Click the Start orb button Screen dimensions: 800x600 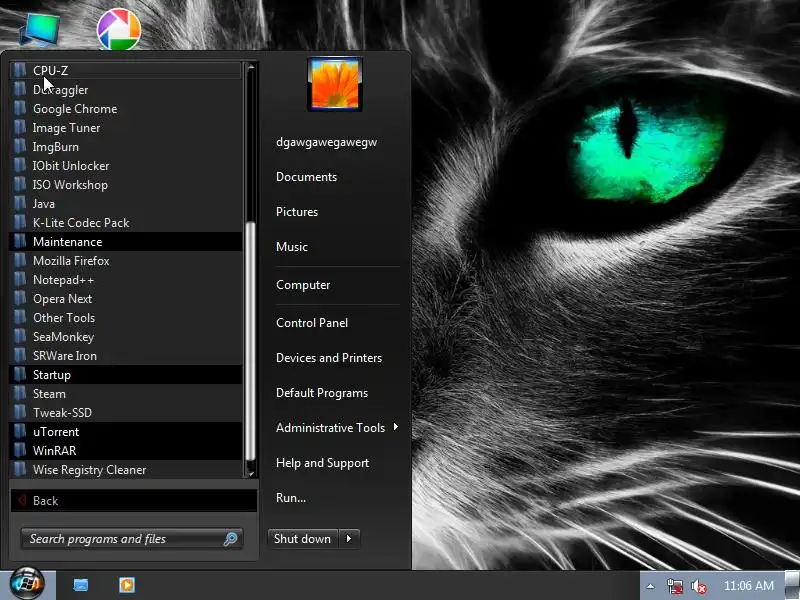pos(27,583)
